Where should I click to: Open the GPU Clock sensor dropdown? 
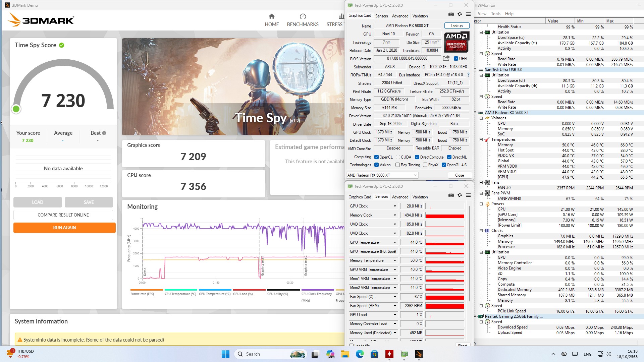395,206
